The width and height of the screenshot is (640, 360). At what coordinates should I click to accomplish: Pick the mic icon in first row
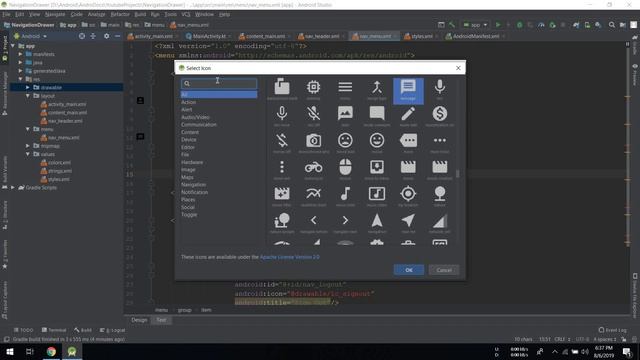440,87
